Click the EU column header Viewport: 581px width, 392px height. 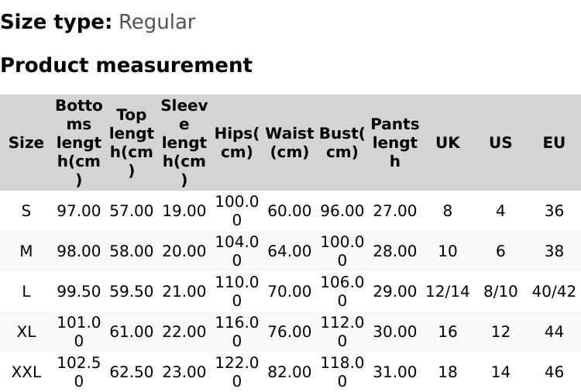[x=554, y=143]
